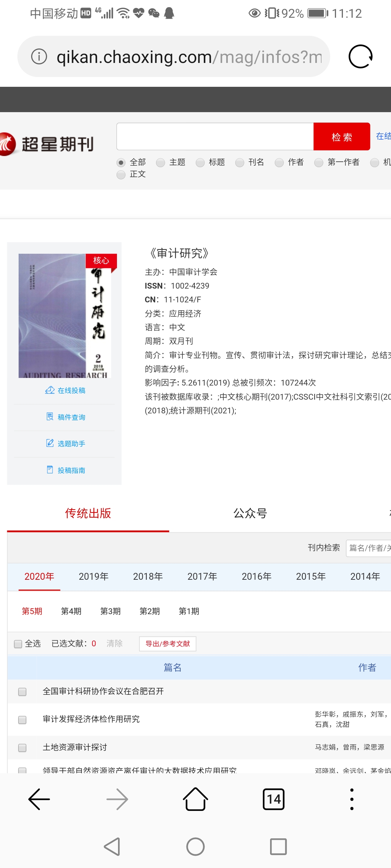Tap the Android home circle button
This screenshot has width=391, height=868.
tap(195, 847)
